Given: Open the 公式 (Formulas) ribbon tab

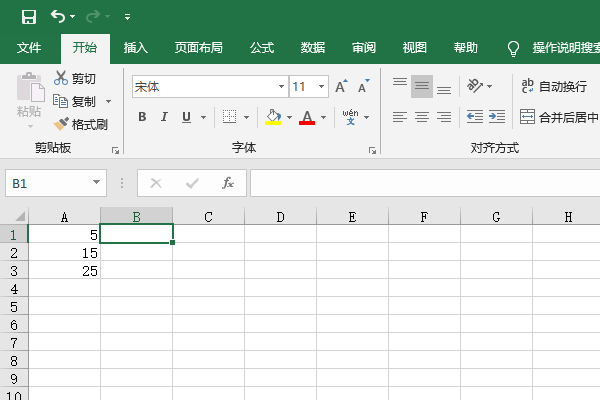Looking at the screenshot, I should pos(262,48).
